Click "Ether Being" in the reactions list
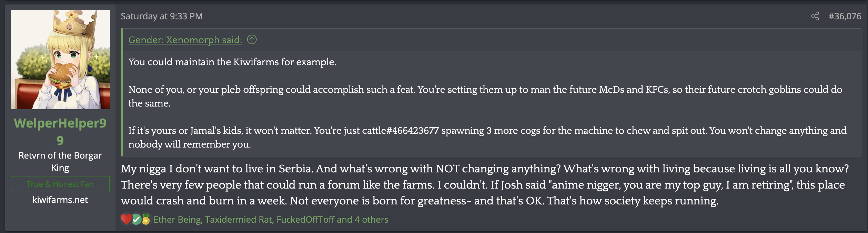The height and width of the screenshot is (233, 868). pyautogui.click(x=177, y=220)
